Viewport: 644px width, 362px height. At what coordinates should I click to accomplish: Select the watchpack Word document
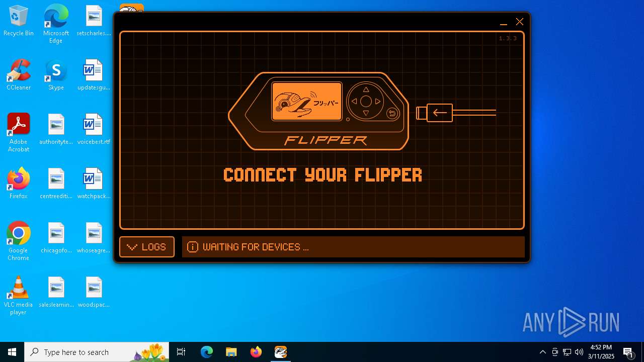(x=94, y=184)
